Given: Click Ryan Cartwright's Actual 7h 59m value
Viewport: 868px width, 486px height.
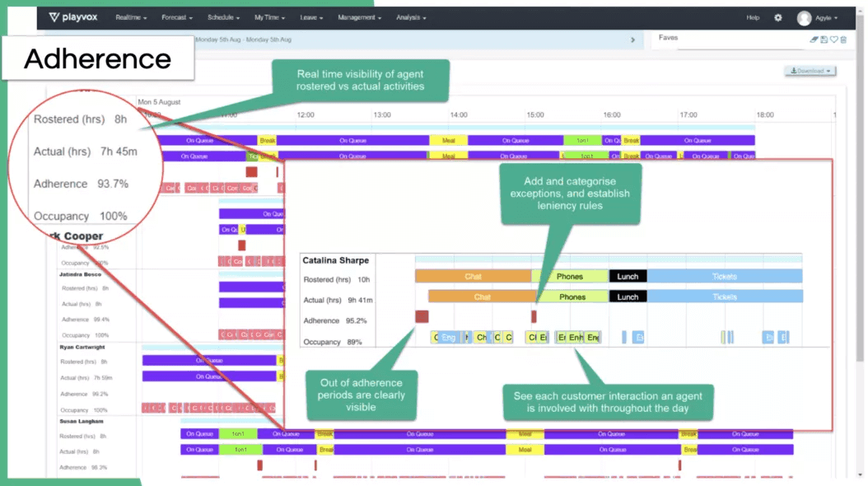Looking at the screenshot, I should click(103, 377).
